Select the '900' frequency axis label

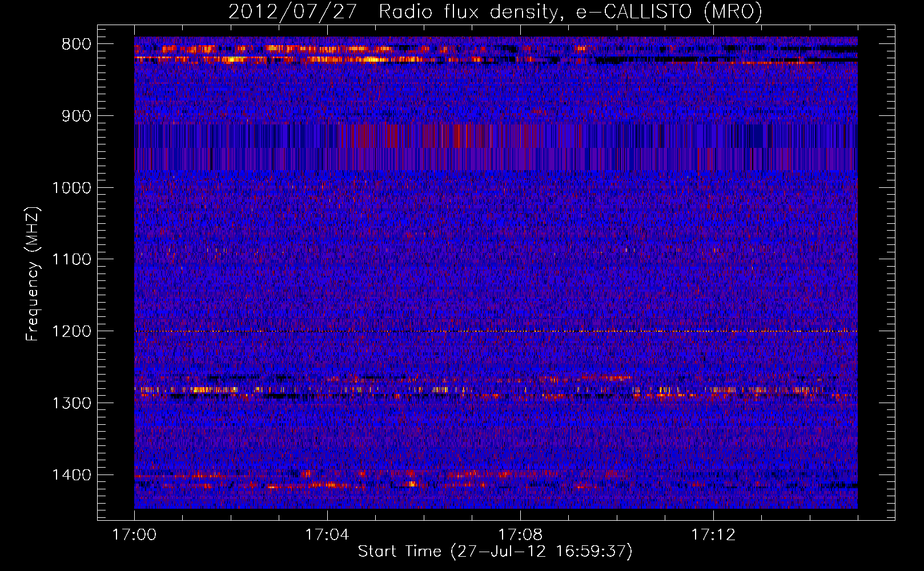(x=76, y=116)
